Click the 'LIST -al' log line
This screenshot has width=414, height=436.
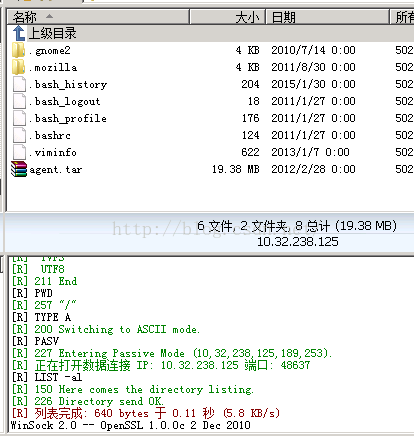(x=47, y=377)
